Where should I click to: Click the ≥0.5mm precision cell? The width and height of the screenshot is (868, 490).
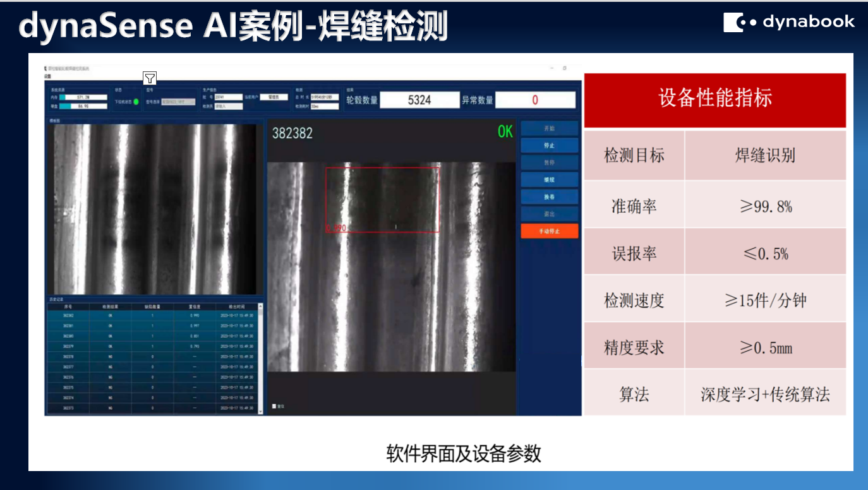tap(765, 346)
